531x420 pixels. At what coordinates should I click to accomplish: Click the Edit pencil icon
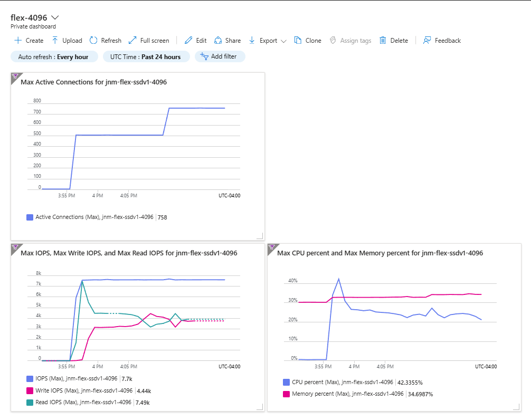(188, 41)
